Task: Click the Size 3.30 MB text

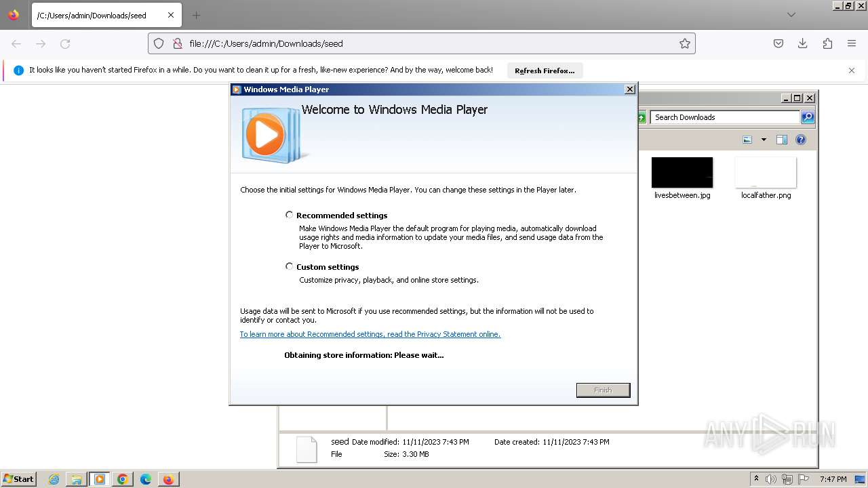Action: pos(406,454)
